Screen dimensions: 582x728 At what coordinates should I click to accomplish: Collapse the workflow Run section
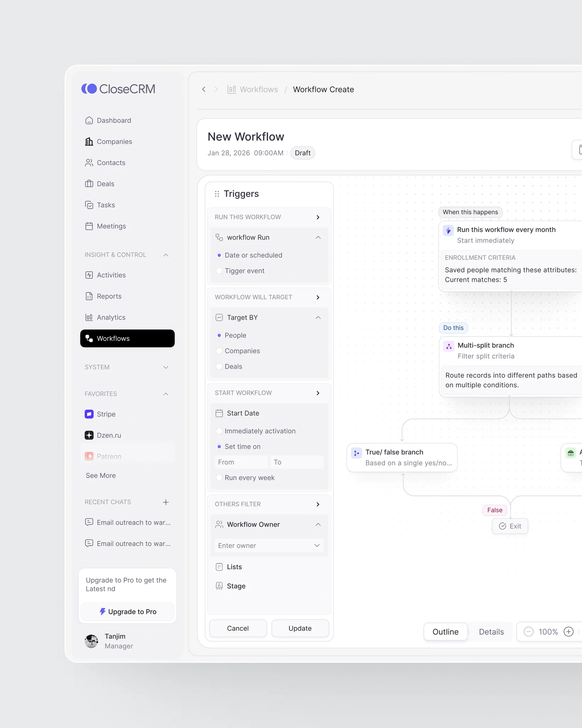(x=318, y=237)
